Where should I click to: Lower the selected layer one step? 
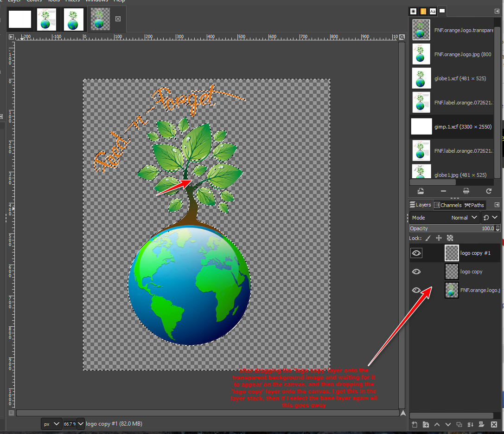(448, 424)
